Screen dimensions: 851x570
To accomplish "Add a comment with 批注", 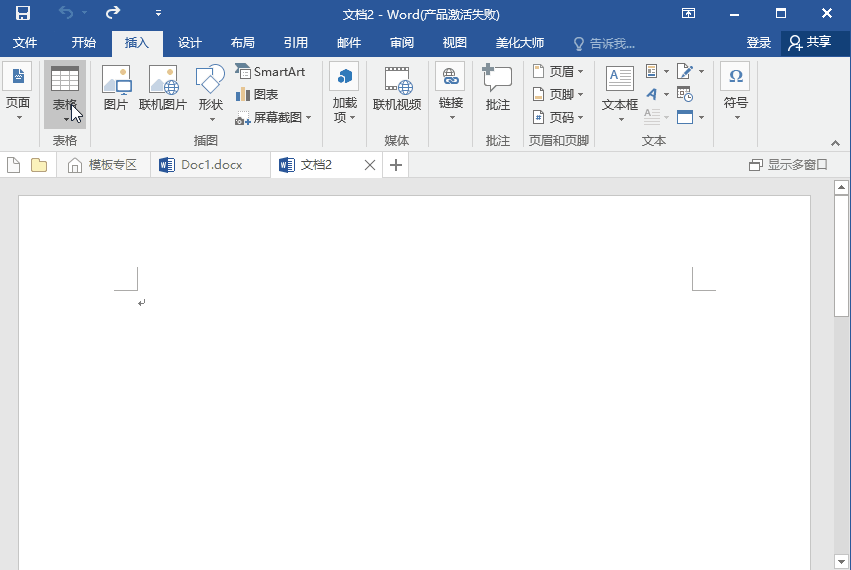I will (497, 88).
